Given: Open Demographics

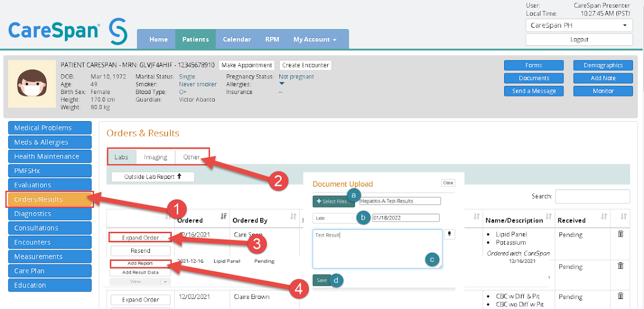Looking at the screenshot, I should coord(603,65).
